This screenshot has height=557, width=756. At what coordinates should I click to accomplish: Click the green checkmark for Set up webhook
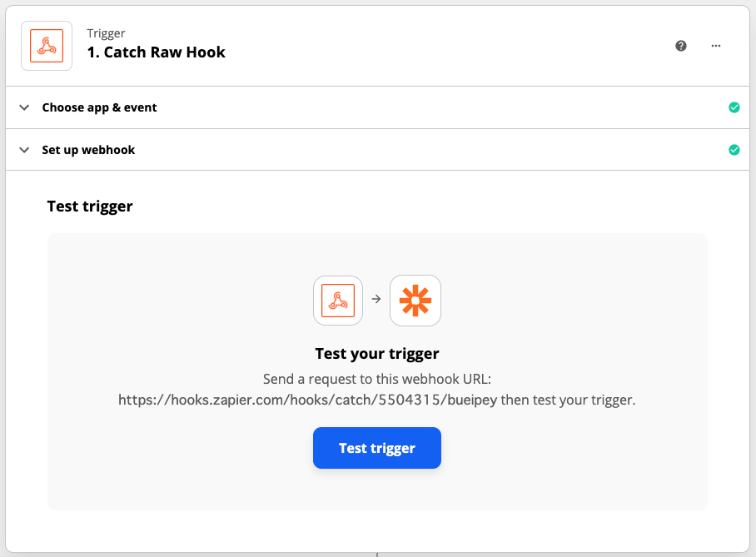click(734, 150)
